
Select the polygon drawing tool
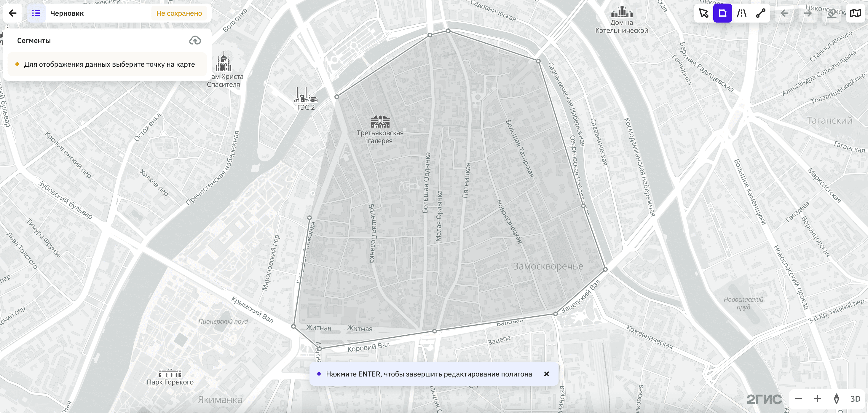coord(722,13)
